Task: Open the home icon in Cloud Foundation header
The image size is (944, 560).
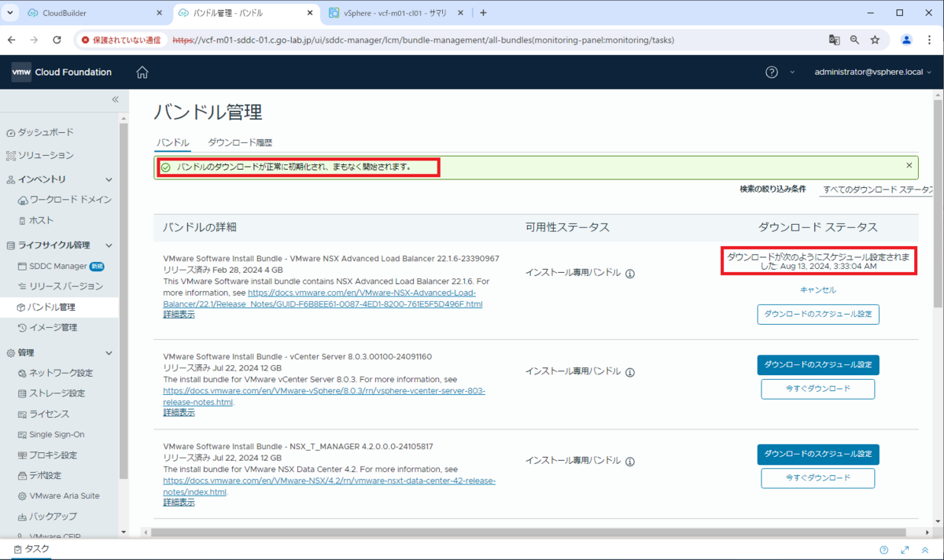Action: [142, 72]
